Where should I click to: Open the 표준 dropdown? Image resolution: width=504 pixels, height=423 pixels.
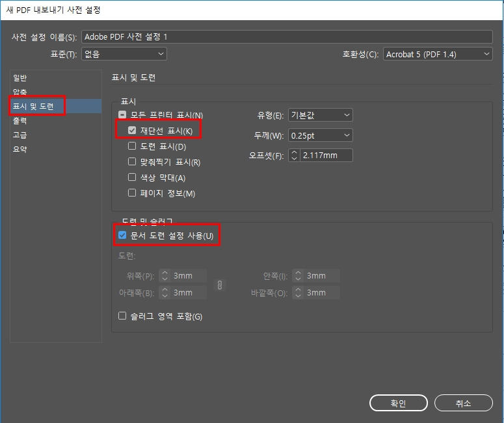124,54
